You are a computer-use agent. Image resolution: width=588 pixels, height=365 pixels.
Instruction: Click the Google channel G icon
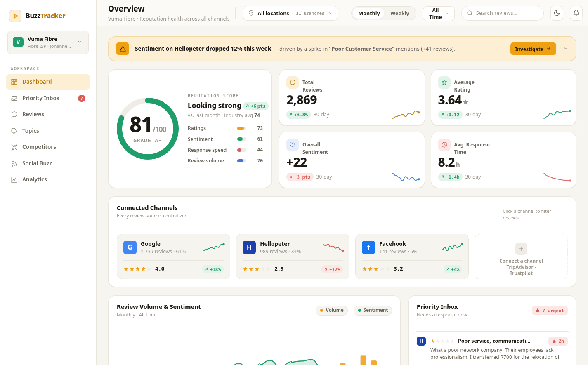130,247
